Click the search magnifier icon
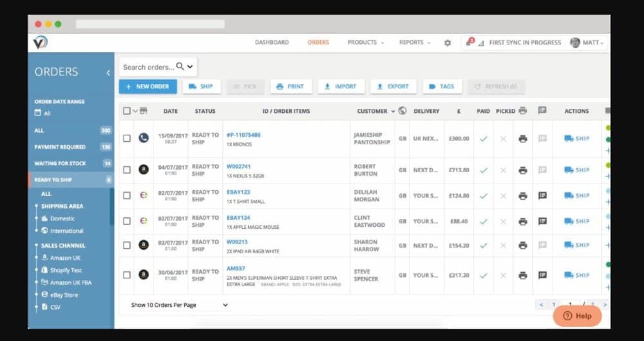 pos(180,66)
